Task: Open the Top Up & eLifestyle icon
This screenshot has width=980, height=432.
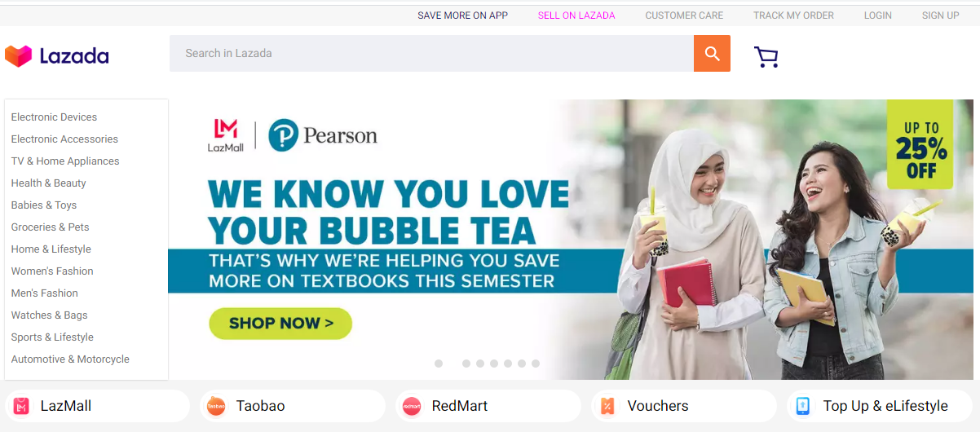Action: tap(803, 406)
